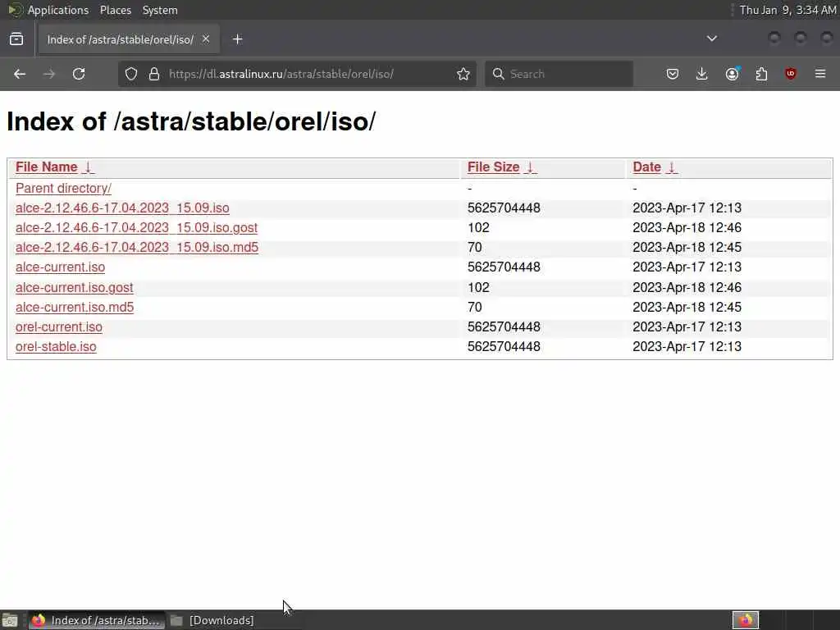This screenshot has width=840, height=630.
Task: Expand the list all tabs dropdown
Action: pyautogui.click(x=712, y=39)
